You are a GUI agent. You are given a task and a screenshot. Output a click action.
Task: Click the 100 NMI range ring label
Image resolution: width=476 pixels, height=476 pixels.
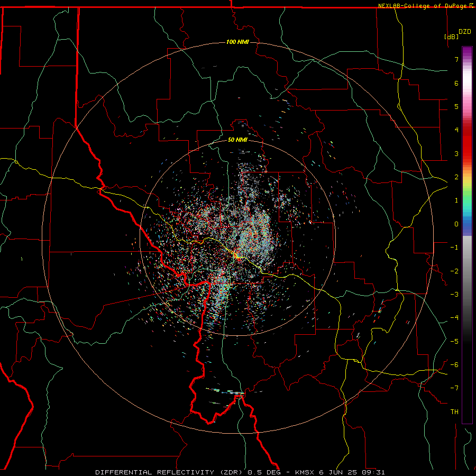[x=237, y=42]
